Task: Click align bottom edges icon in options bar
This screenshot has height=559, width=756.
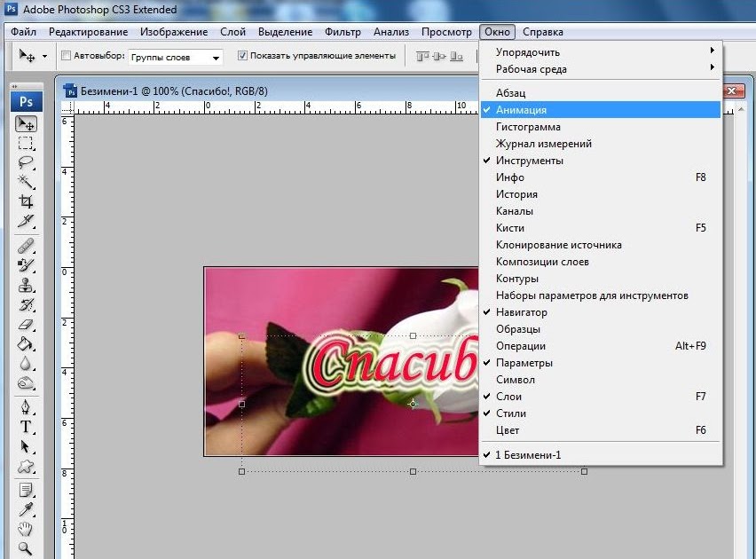Action: coord(456,57)
